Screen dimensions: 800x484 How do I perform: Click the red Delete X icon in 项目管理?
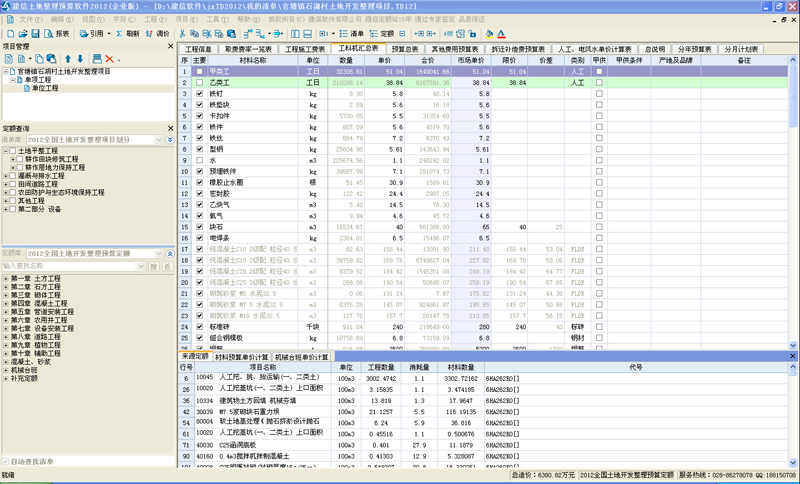(112, 59)
